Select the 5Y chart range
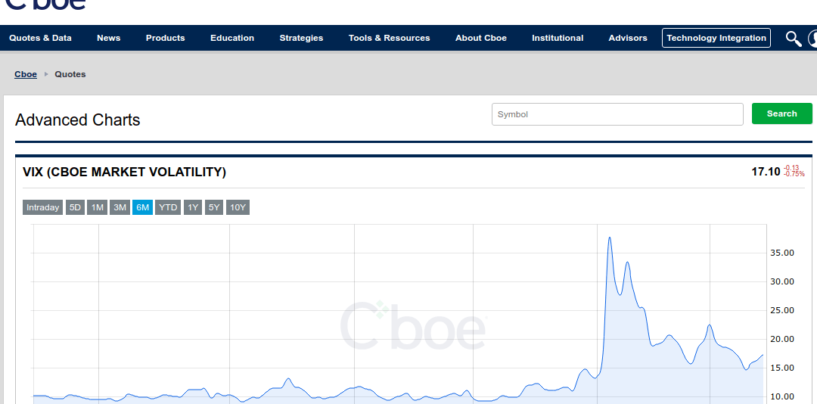The image size is (817, 404). (x=214, y=207)
